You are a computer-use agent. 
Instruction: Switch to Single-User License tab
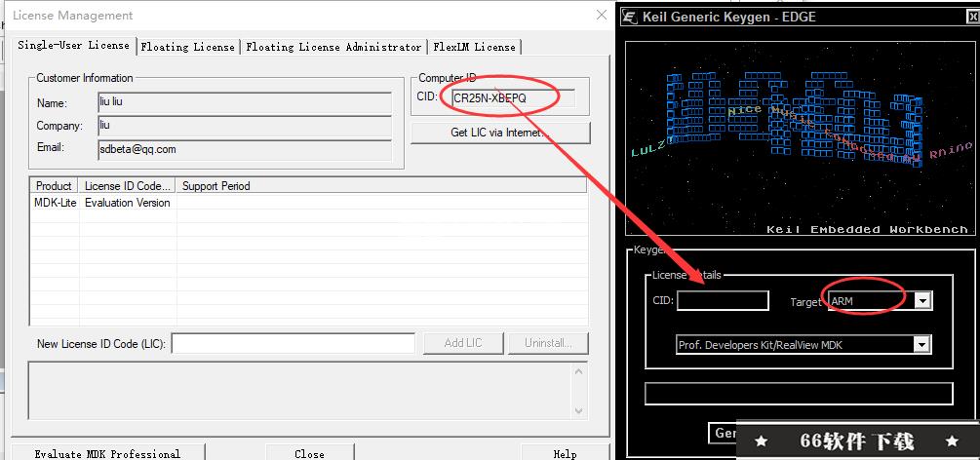[73, 45]
